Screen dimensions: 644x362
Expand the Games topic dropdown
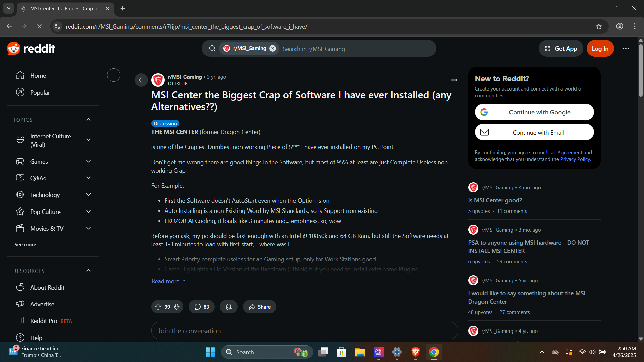pos(89,161)
